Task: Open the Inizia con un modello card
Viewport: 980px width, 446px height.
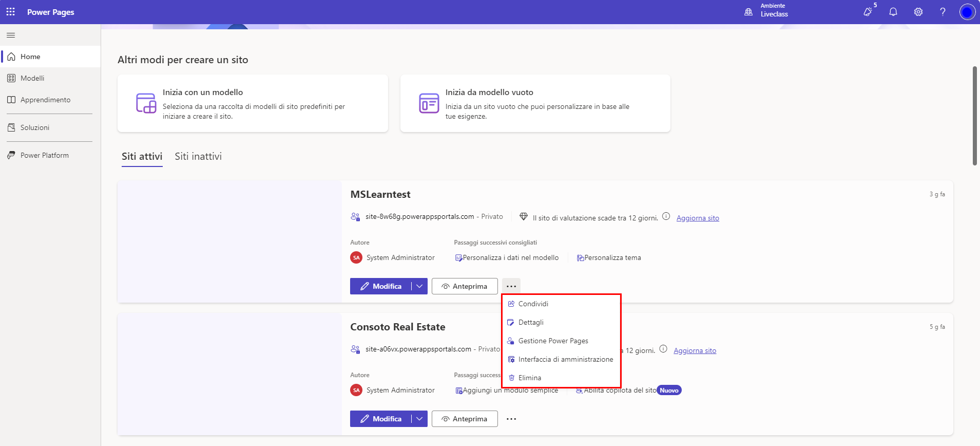Action: pyautogui.click(x=253, y=103)
